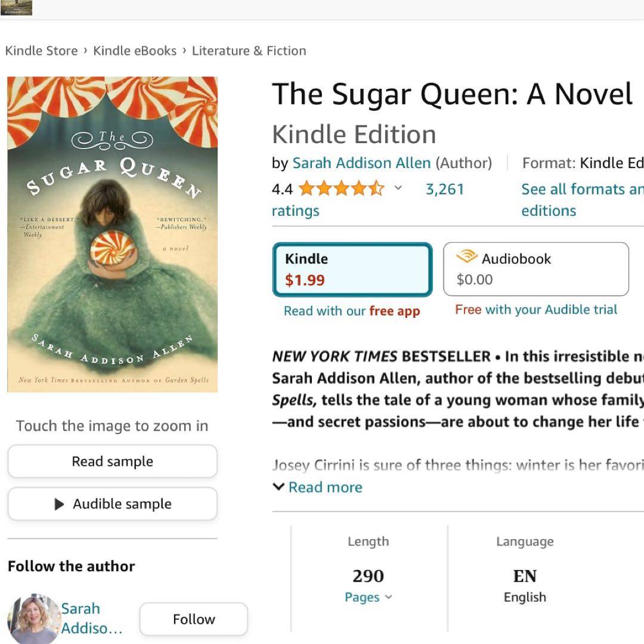
Task: Select the Kindle $1.99 format
Action: tap(352, 270)
